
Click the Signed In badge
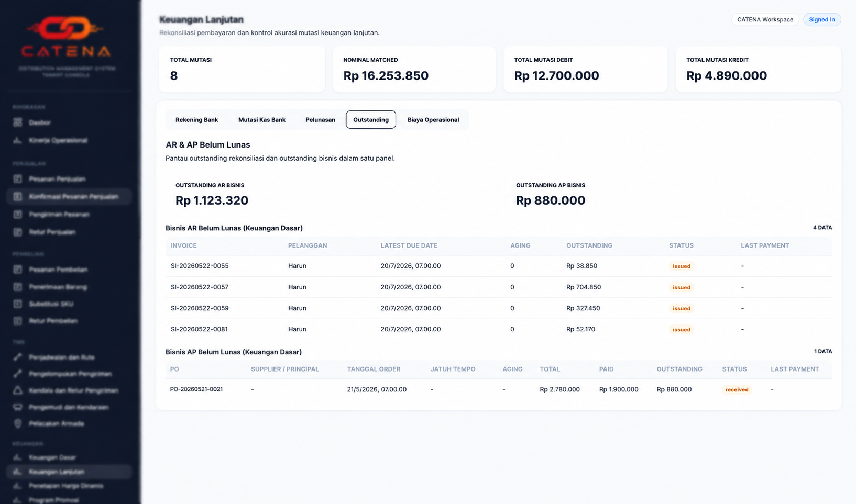(822, 19)
